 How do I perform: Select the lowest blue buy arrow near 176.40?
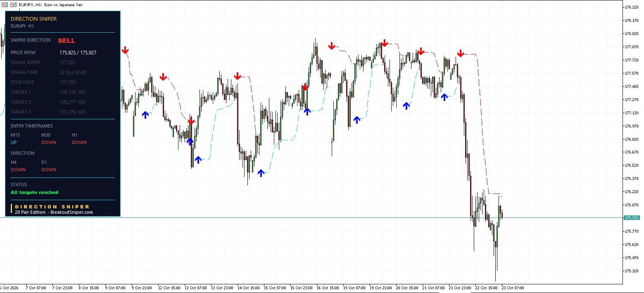[261, 173]
